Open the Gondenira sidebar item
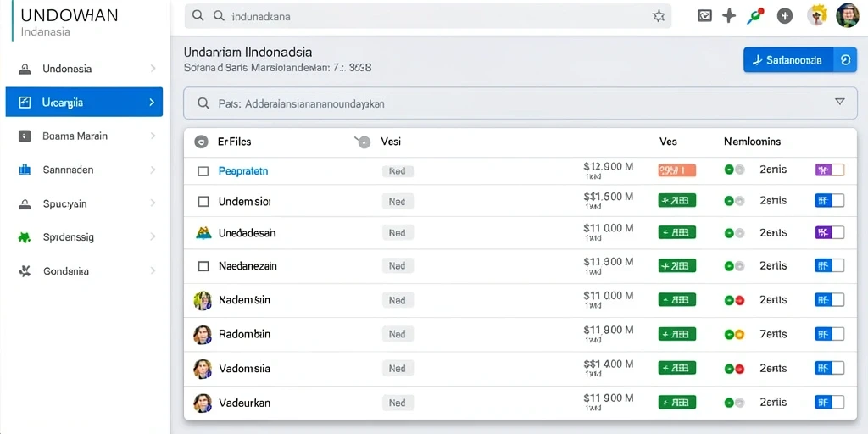The image size is (868, 434). pyautogui.click(x=84, y=271)
